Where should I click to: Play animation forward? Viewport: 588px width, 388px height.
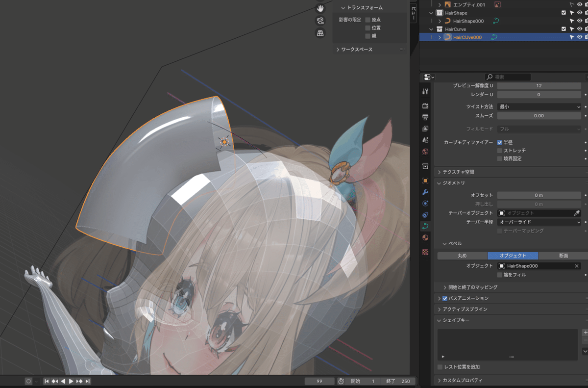(x=71, y=381)
